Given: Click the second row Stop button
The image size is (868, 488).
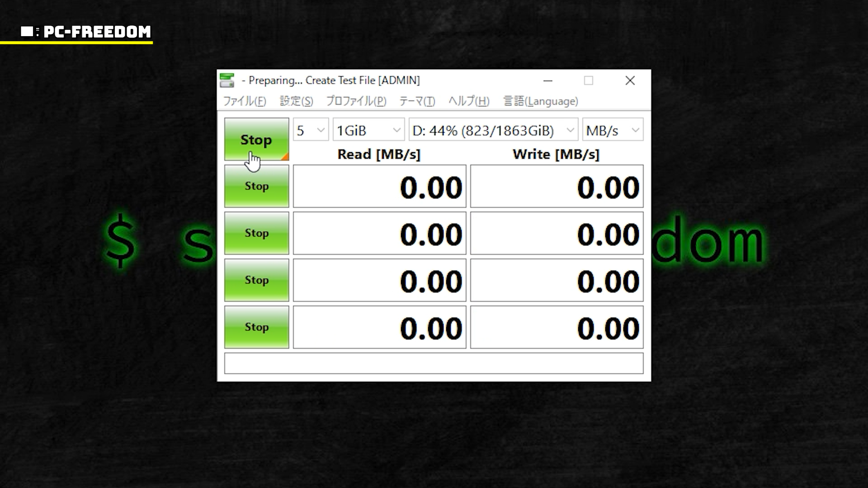Looking at the screenshot, I should click(x=256, y=233).
